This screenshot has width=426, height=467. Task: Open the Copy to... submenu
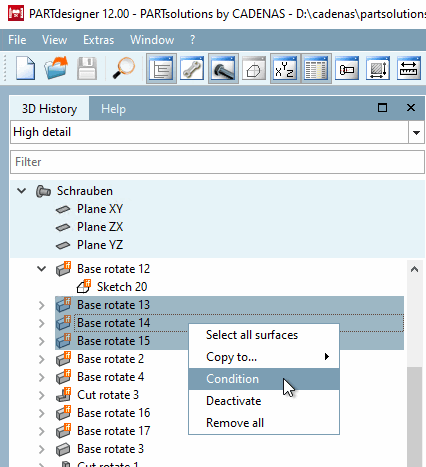pos(264,357)
